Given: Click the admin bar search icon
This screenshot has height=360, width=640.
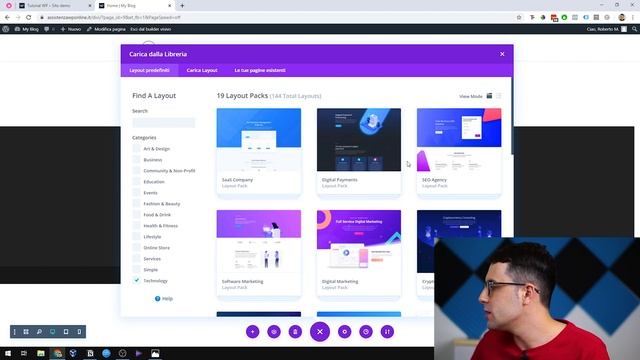Looking at the screenshot, I should (x=634, y=29).
